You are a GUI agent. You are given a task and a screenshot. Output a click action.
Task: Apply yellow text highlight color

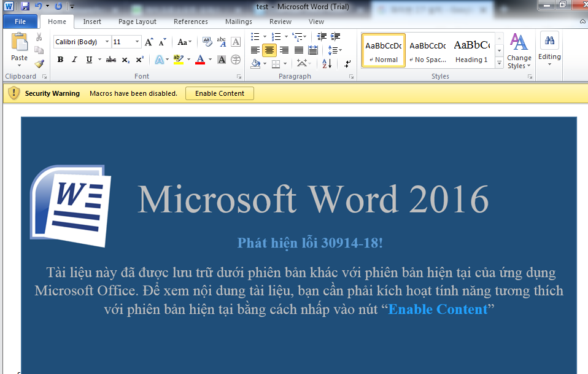pos(179,60)
